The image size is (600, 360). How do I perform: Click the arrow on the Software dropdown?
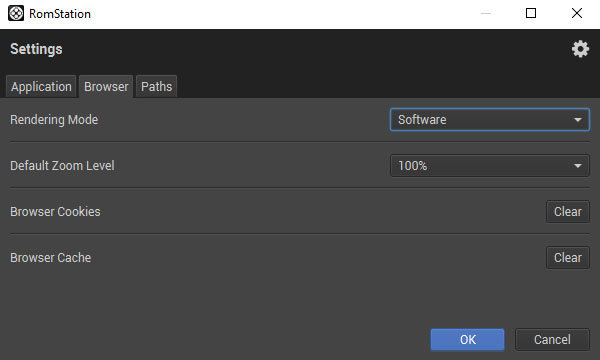(578, 120)
